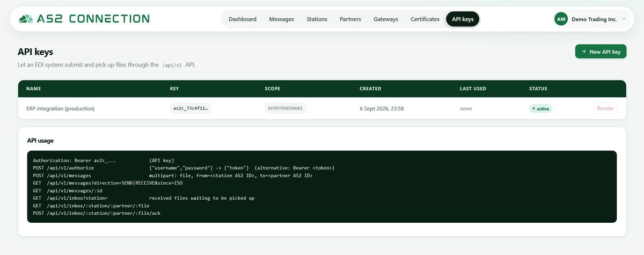644x255 pixels.
Task: Click the STATUS column header
Action: pos(538,89)
